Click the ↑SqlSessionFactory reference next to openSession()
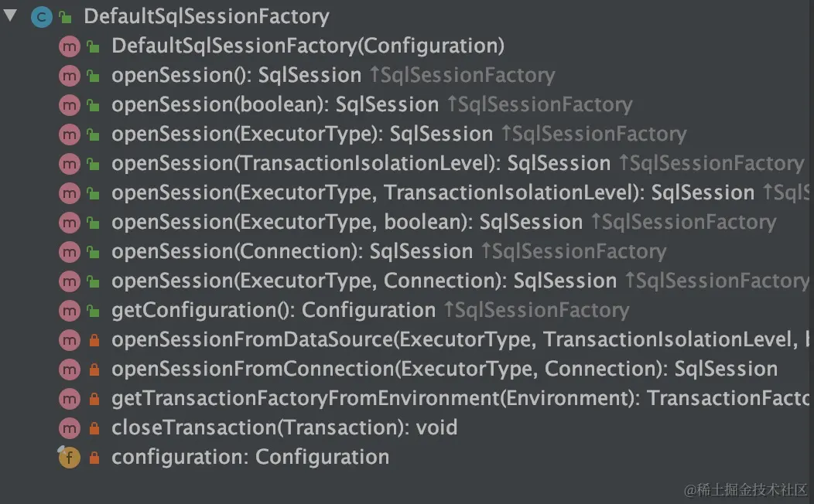Viewport: 814px width, 504px height. (x=462, y=76)
